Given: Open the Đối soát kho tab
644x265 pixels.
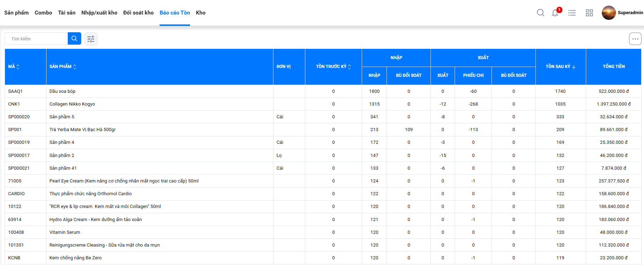Looking at the screenshot, I should coord(138,13).
